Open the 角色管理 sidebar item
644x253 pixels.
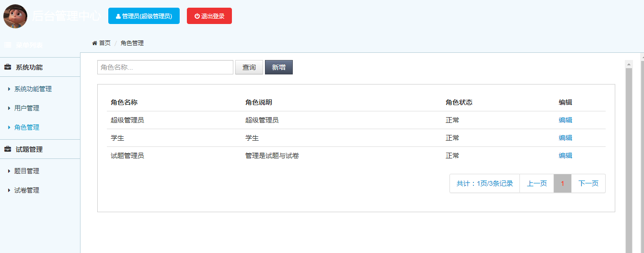click(x=27, y=127)
